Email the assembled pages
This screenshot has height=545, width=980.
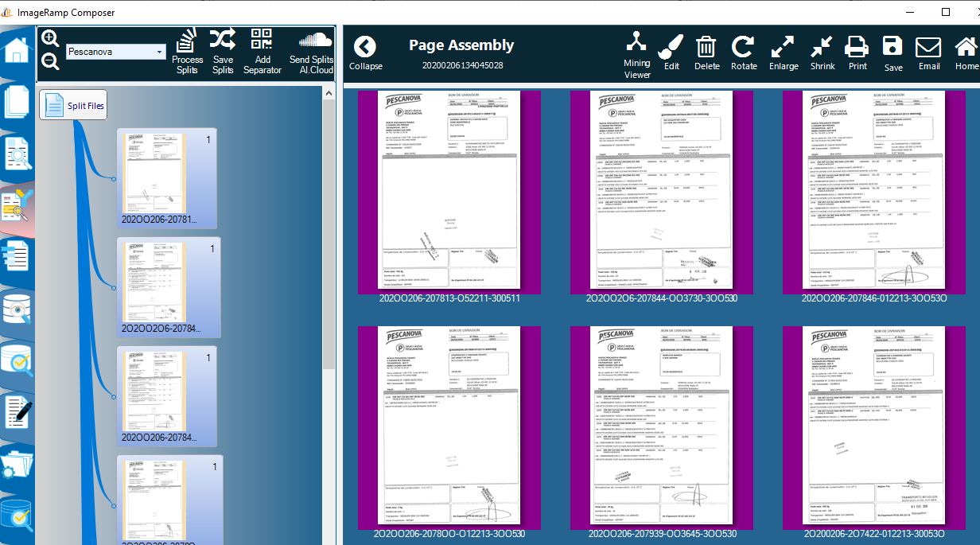pyautogui.click(x=929, y=53)
